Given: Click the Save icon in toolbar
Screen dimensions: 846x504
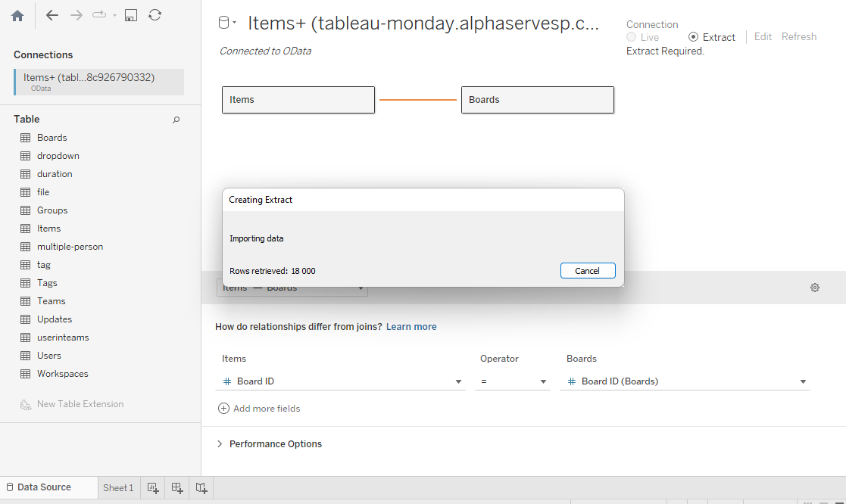Looking at the screenshot, I should (131, 15).
